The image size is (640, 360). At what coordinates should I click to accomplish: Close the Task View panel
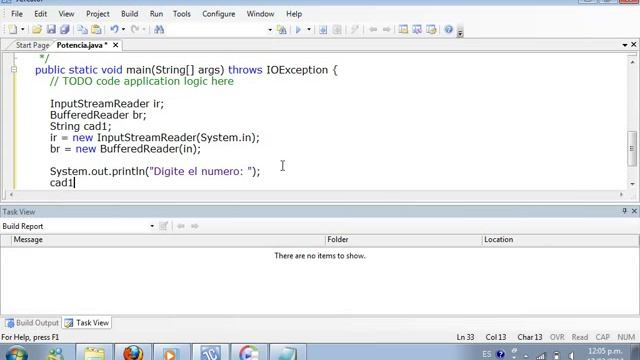pos(634,211)
